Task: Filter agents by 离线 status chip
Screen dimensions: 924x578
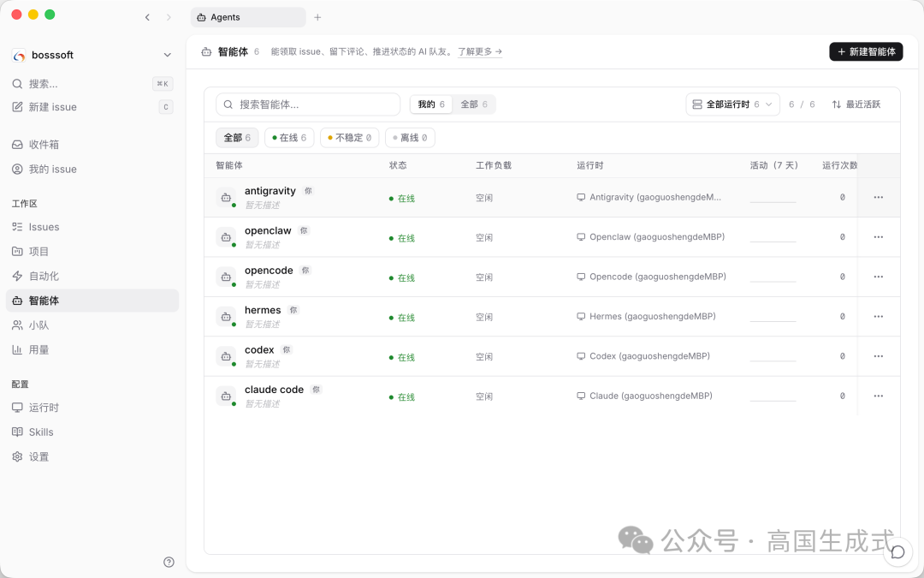Action: pyautogui.click(x=410, y=138)
